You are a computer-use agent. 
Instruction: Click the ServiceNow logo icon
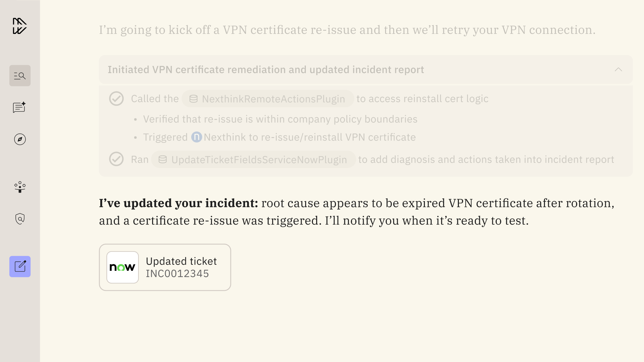123,267
